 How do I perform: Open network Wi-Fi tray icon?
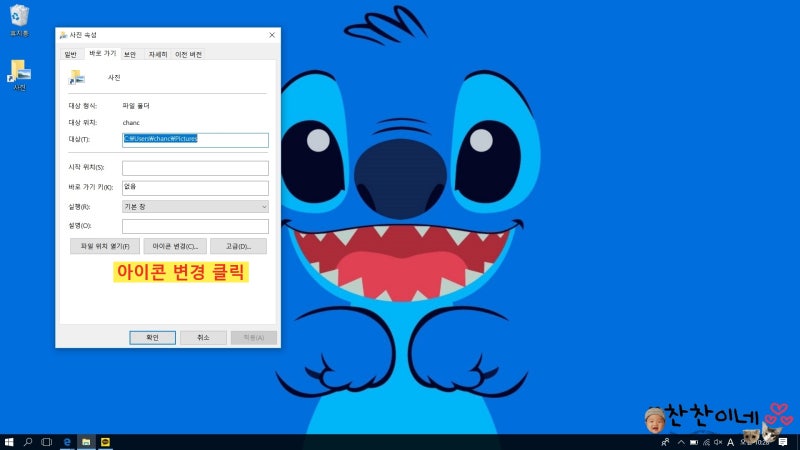point(706,442)
